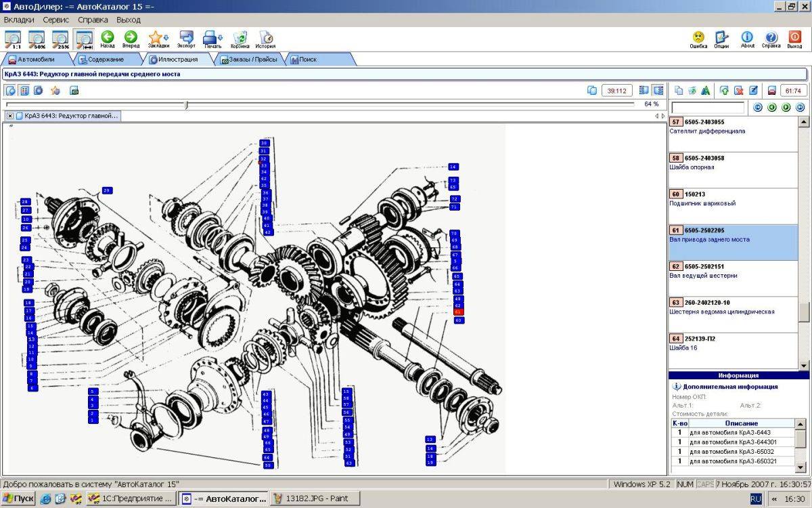This screenshot has width=812, height=508.
Task: Select part 63 Шестерня ведомая цилиндрическая
Action: [734, 315]
